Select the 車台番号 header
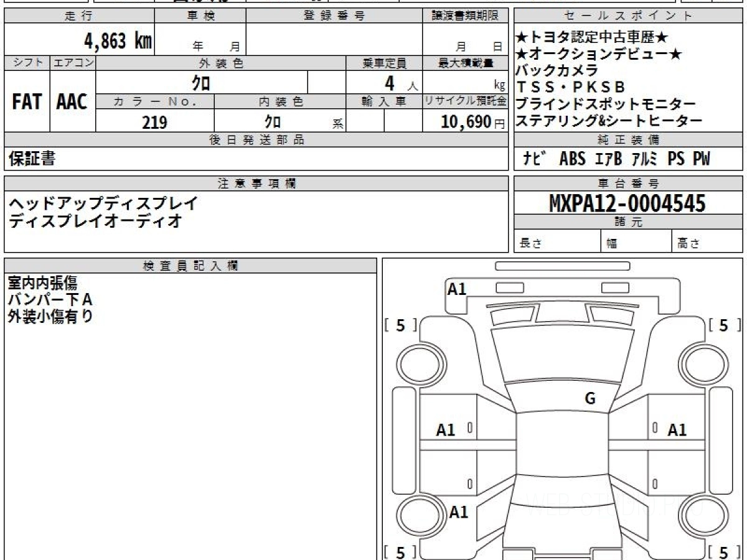The height and width of the screenshot is (560, 747). tap(629, 184)
